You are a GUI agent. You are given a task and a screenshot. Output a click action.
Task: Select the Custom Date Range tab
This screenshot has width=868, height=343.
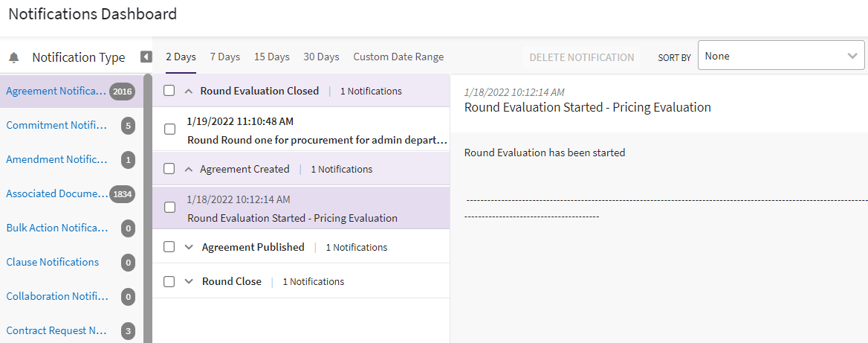tap(398, 57)
